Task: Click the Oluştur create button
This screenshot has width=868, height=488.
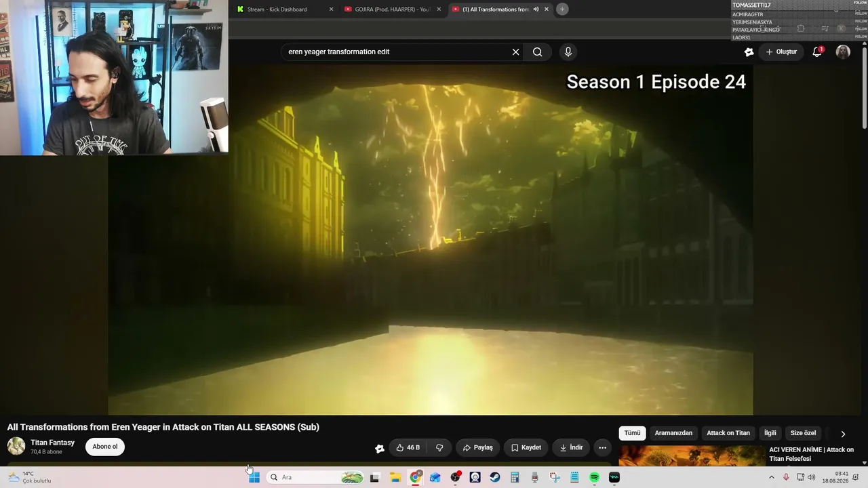Action: pos(781,52)
